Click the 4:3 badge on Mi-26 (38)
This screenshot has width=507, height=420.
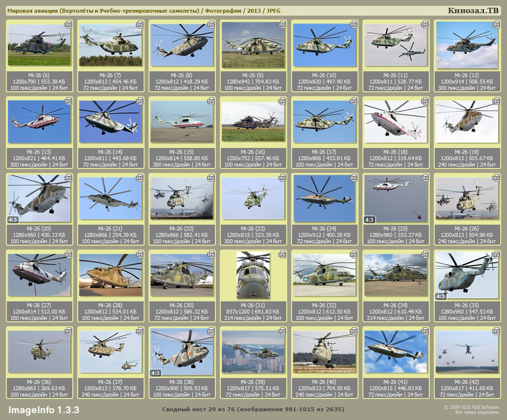tap(155, 373)
